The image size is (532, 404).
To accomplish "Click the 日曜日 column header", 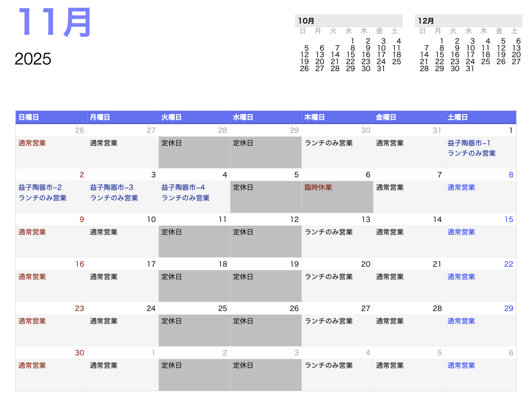I will pyautogui.click(x=29, y=117).
